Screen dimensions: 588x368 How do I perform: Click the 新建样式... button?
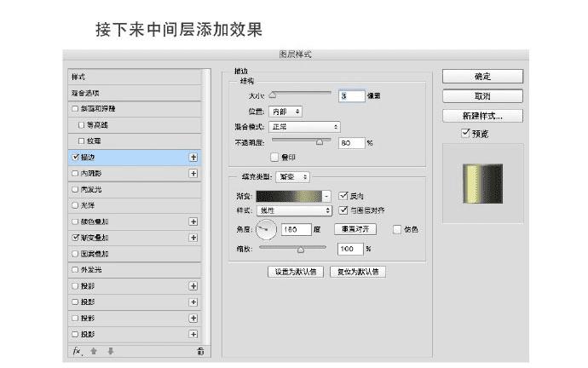(482, 116)
